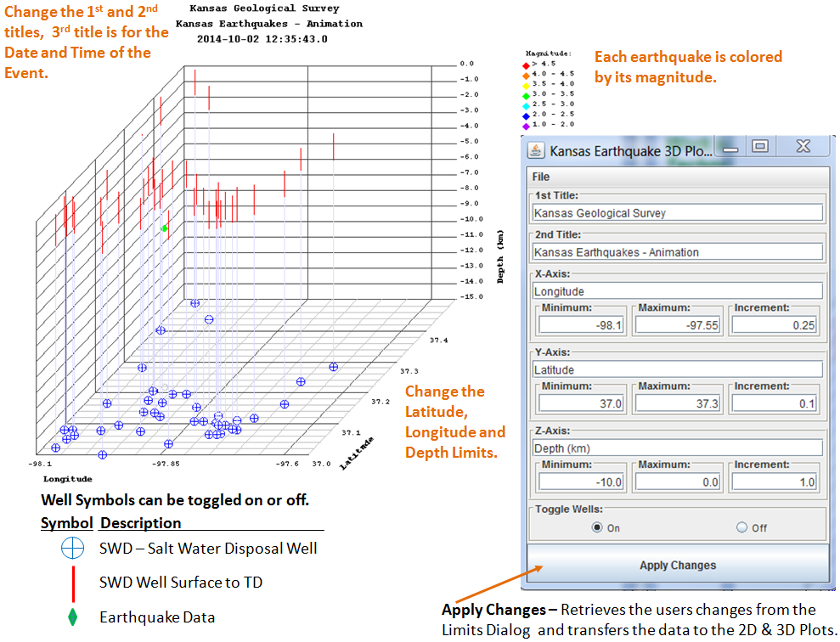Click the red > 4.5 magnitude legend diamond

[x=526, y=66]
